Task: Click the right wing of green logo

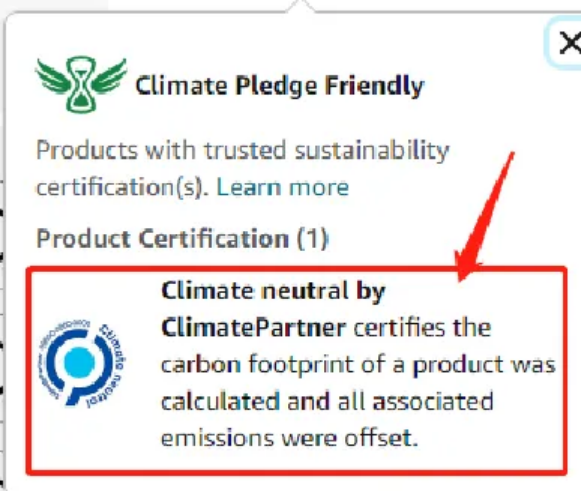Action: click(x=109, y=76)
